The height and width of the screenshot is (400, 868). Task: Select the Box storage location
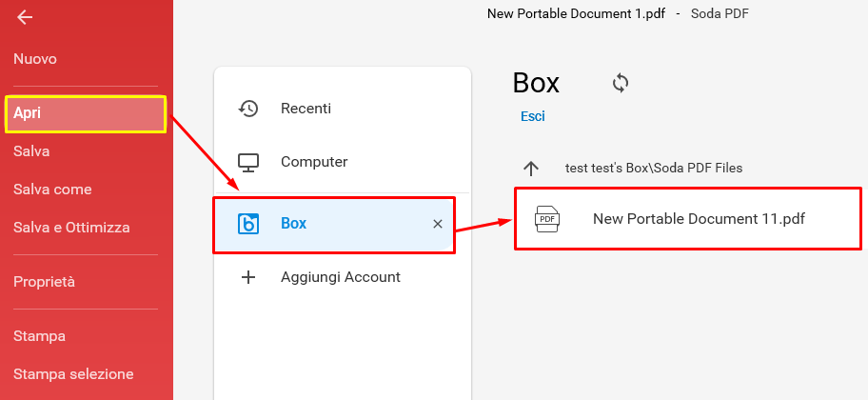tap(334, 224)
